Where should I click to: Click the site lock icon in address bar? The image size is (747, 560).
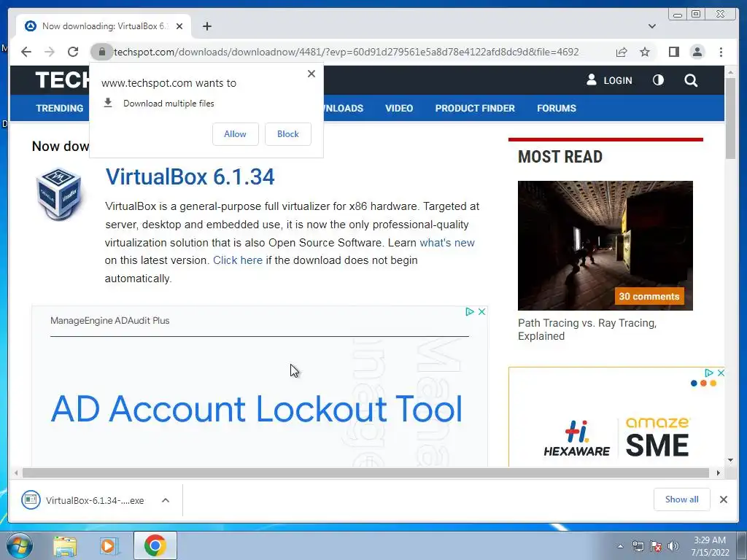[101, 52]
